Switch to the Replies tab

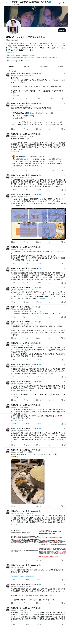[x=27, y=67]
